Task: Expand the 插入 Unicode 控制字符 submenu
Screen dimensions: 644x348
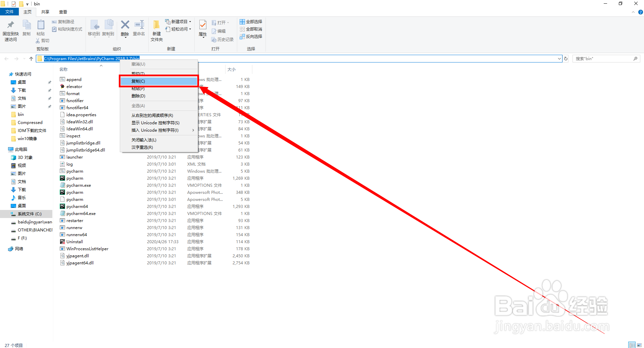Action: click(155, 130)
